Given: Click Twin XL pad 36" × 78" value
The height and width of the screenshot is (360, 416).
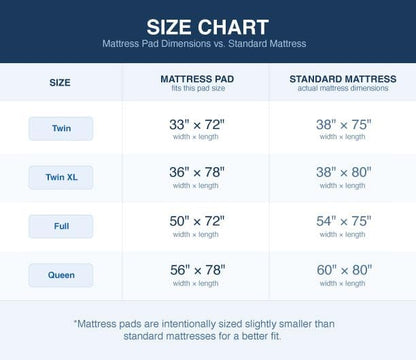Looking at the screenshot, I should coord(197,172).
